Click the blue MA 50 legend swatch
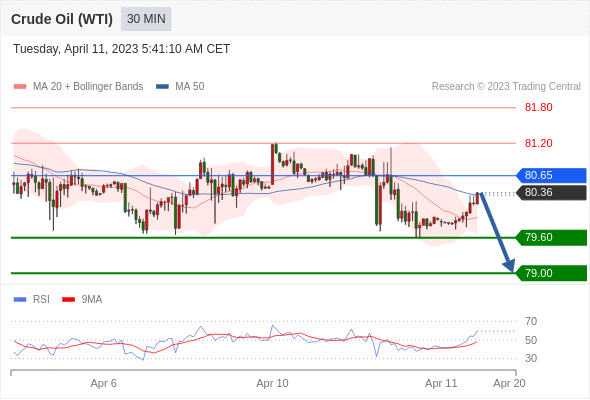 pyautogui.click(x=162, y=87)
